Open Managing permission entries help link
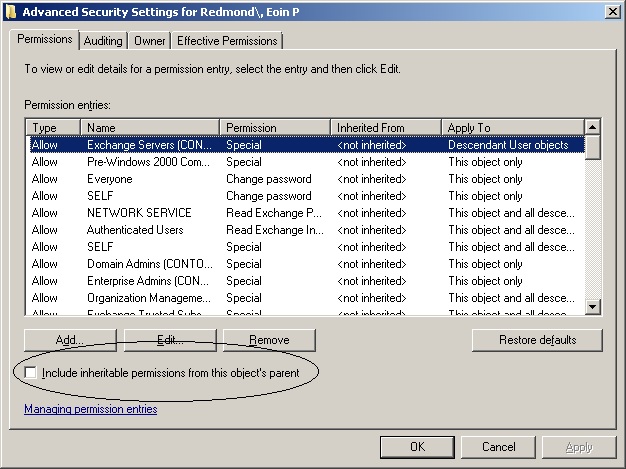This screenshot has width=626, height=469. (x=90, y=409)
